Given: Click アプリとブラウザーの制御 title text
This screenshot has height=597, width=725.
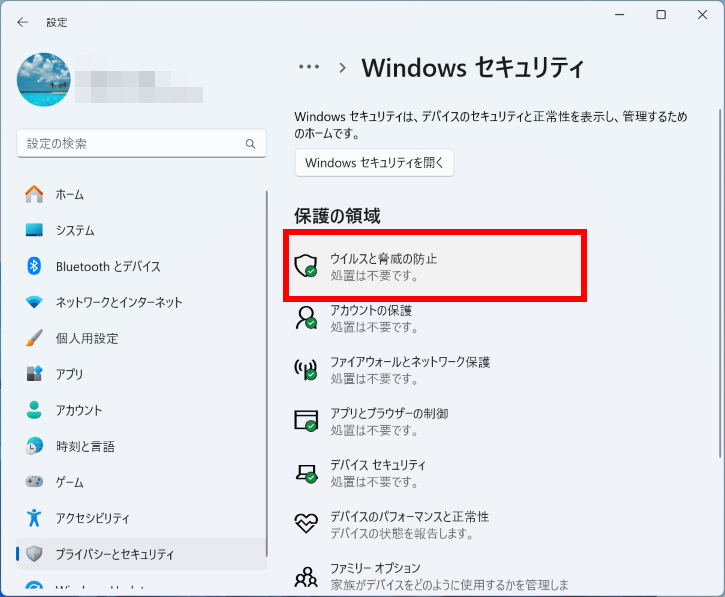Looking at the screenshot, I should tap(389, 413).
